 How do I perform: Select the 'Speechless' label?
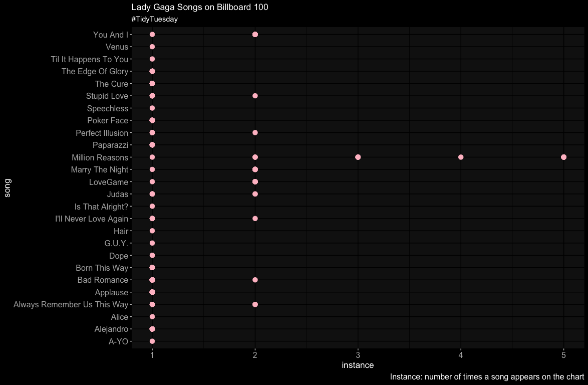point(108,108)
